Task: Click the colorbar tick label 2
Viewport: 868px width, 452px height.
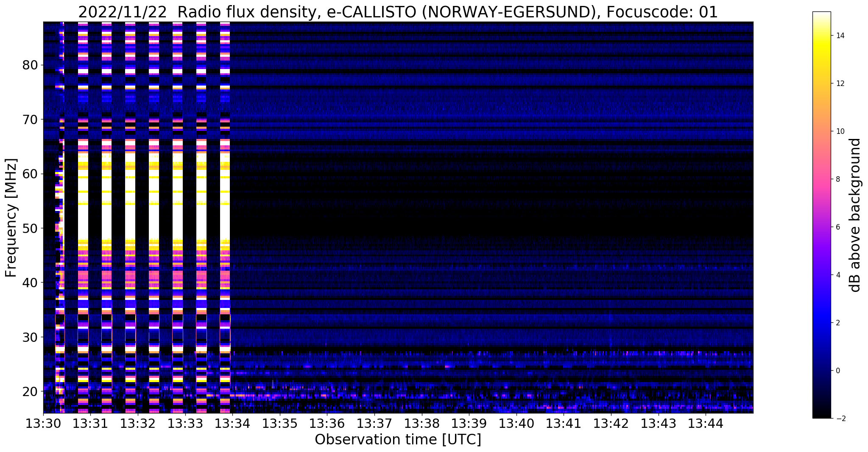Action: click(838, 323)
